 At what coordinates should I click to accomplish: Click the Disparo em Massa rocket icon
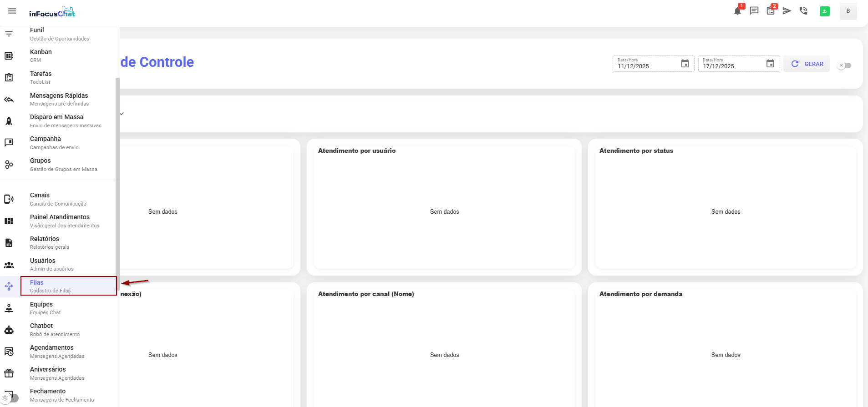[x=9, y=121]
